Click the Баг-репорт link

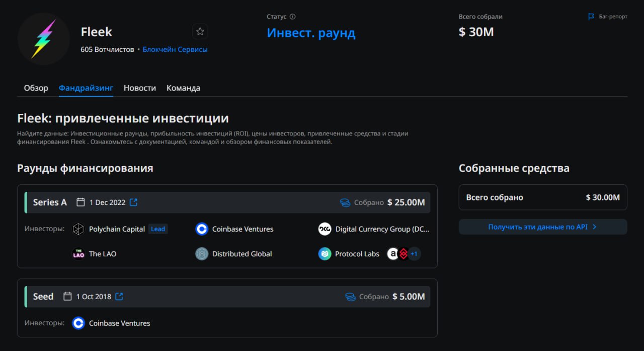613,17
